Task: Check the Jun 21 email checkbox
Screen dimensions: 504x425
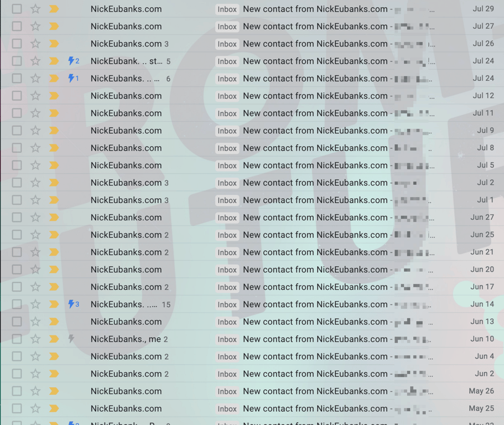Action: 17,252
